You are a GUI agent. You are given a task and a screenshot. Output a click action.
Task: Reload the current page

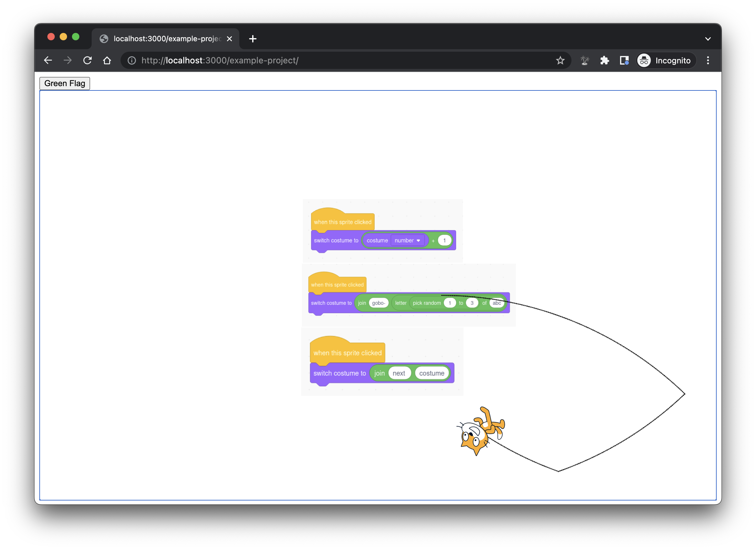88,60
